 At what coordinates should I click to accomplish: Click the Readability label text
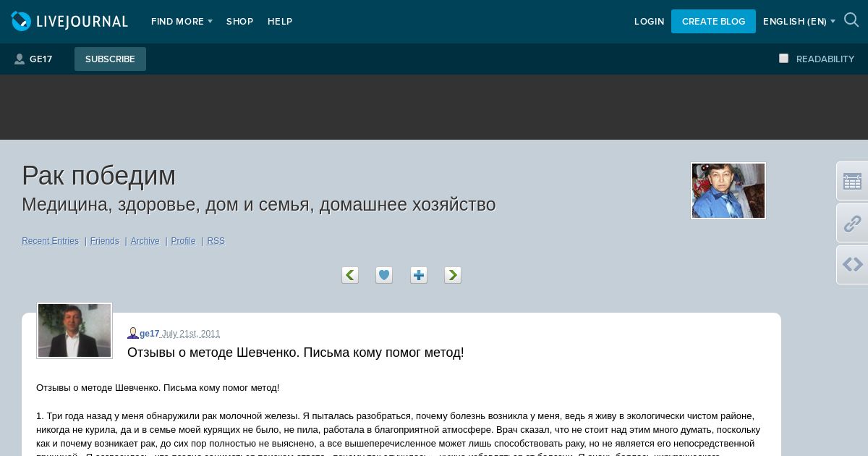pos(825,59)
